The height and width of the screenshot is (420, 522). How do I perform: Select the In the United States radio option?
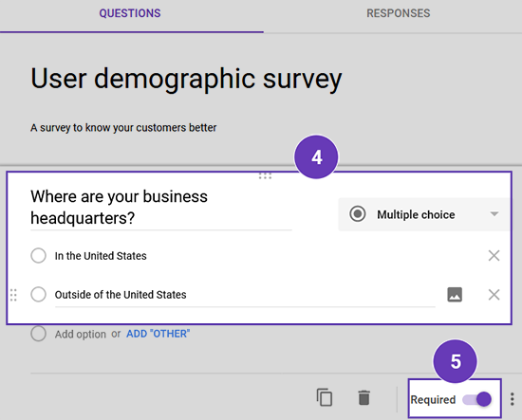[38, 256]
